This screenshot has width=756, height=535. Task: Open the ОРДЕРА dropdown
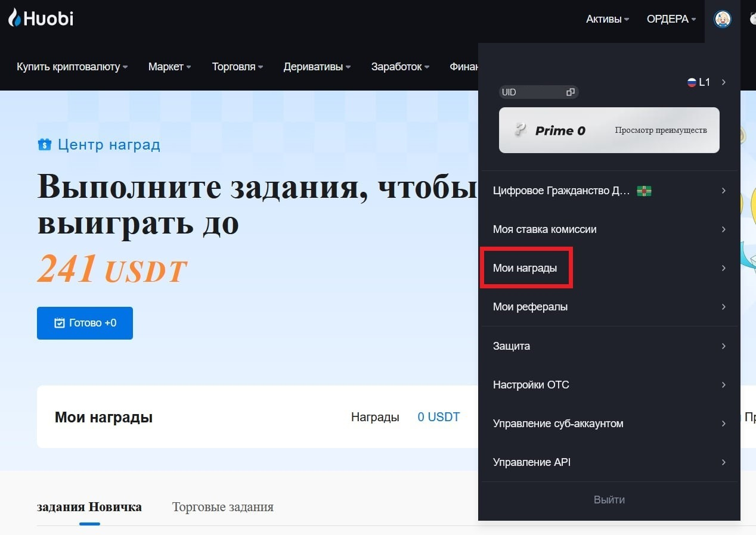coord(671,19)
